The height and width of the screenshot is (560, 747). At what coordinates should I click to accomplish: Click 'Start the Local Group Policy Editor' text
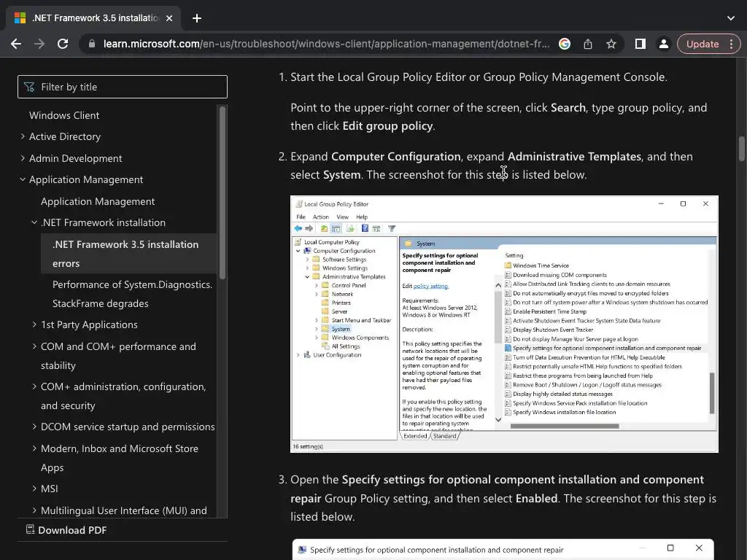pyautogui.click(x=479, y=77)
